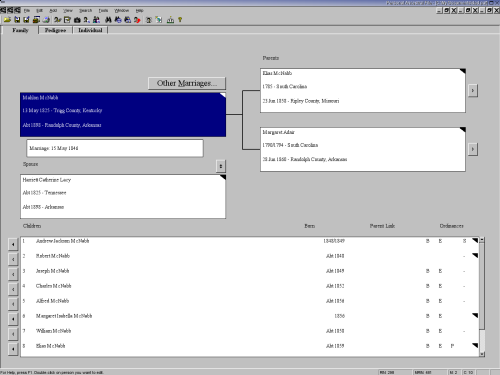500x375 pixels.
Task: Switch to the Individual tab
Action: click(90, 30)
